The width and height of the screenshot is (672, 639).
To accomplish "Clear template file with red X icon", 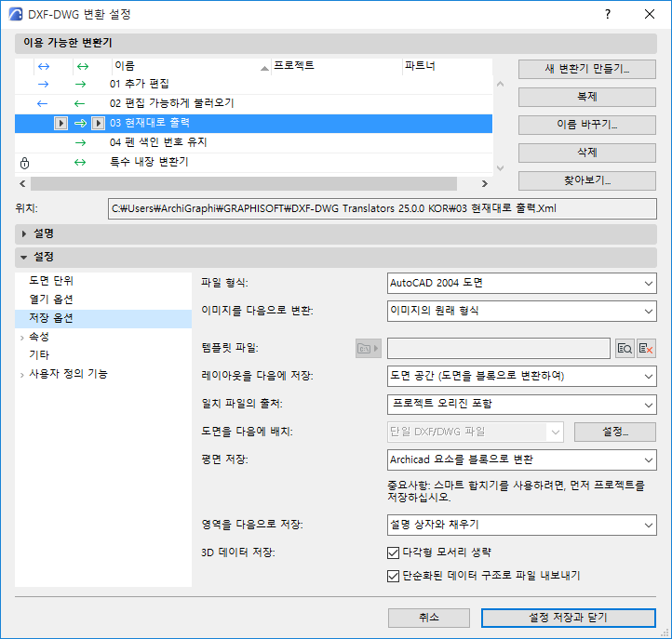I will tap(646, 349).
